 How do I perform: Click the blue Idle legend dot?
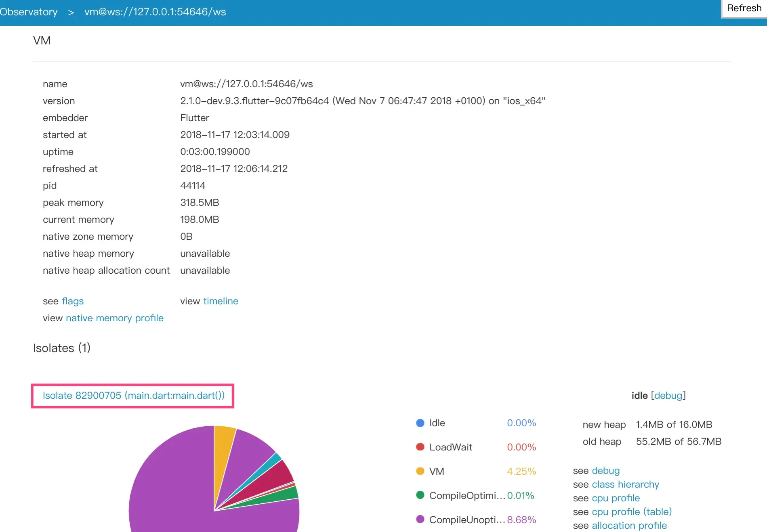point(420,423)
